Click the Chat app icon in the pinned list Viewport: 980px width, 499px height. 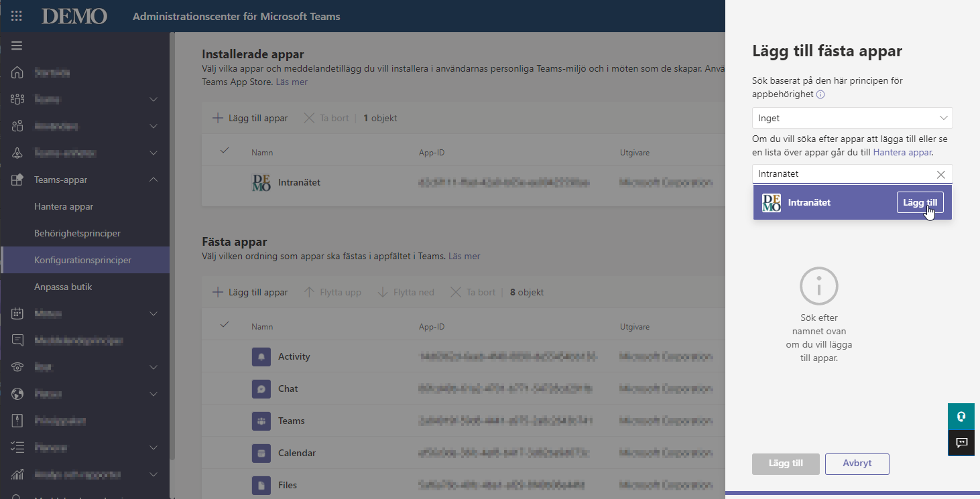pyautogui.click(x=261, y=388)
